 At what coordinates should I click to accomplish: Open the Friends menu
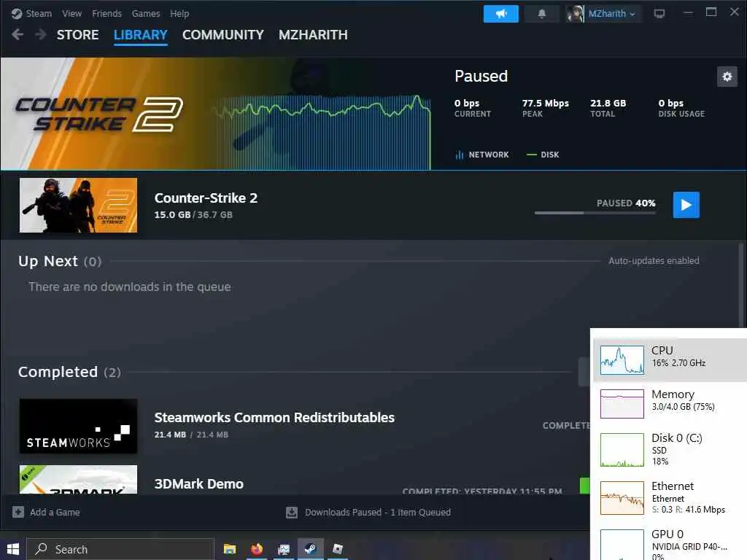coord(107,14)
